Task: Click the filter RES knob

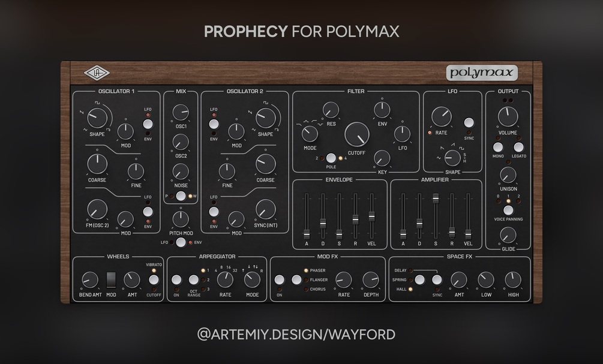Action: point(331,110)
